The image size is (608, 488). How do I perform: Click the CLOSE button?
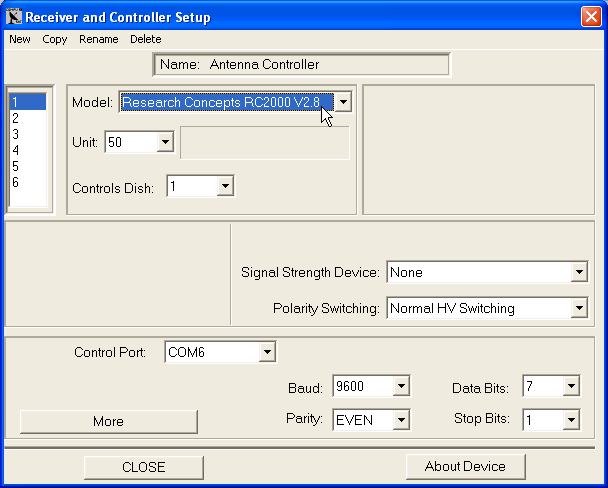(x=143, y=467)
